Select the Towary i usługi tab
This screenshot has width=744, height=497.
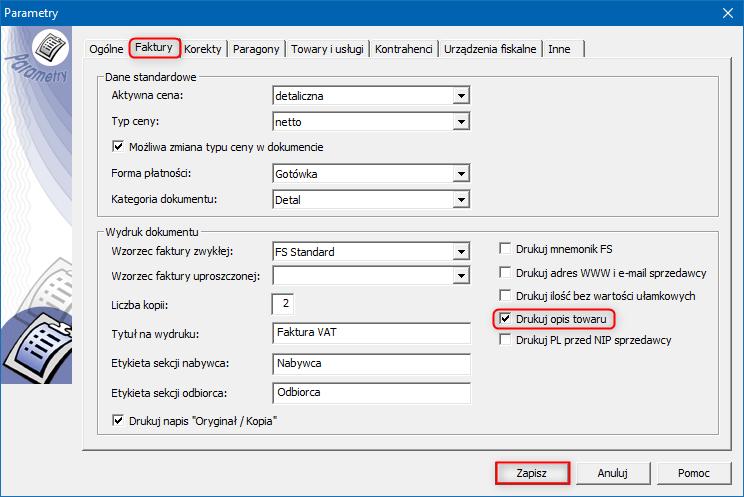pyautogui.click(x=328, y=49)
